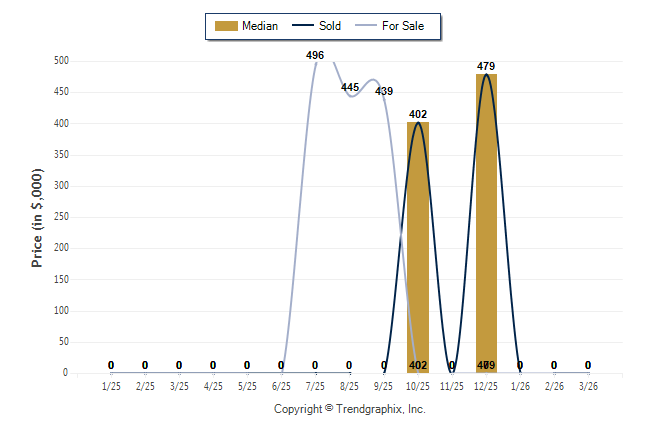Toggle the Median legend label
The height and width of the screenshot is (434, 646).
(260, 26)
